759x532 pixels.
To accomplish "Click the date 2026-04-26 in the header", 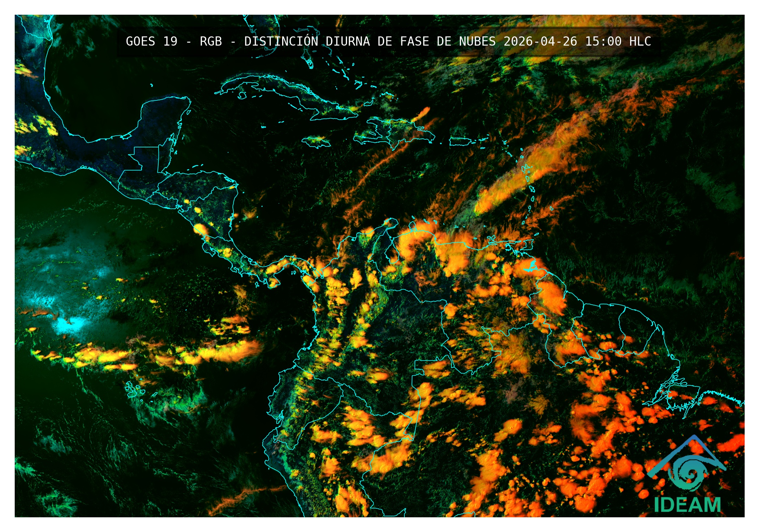I will (540, 41).
